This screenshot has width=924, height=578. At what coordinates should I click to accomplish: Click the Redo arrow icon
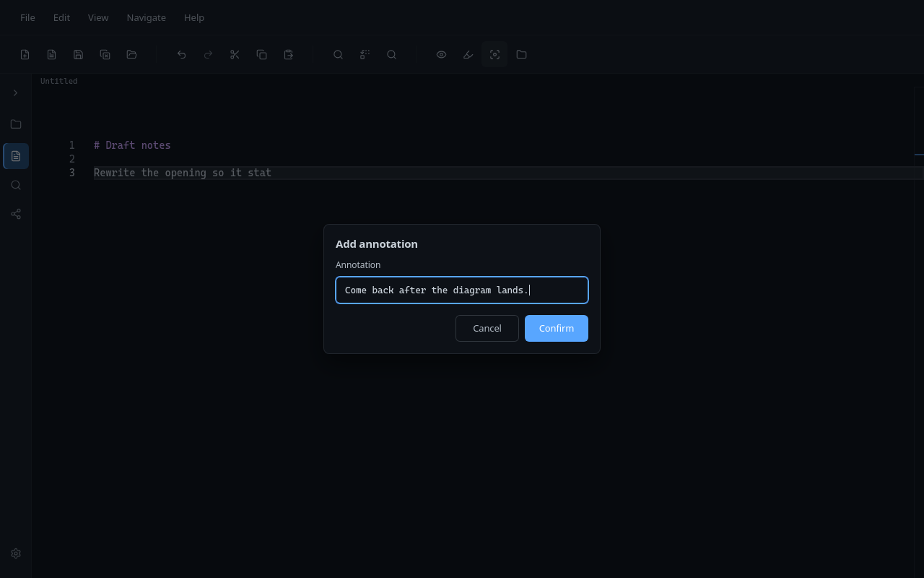click(x=208, y=54)
